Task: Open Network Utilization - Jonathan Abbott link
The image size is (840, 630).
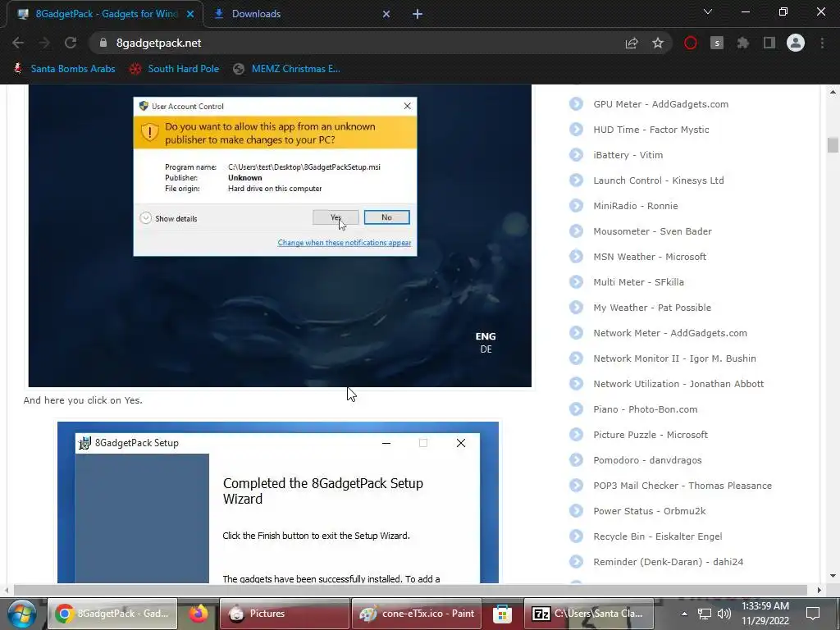Action: pyautogui.click(x=678, y=384)
